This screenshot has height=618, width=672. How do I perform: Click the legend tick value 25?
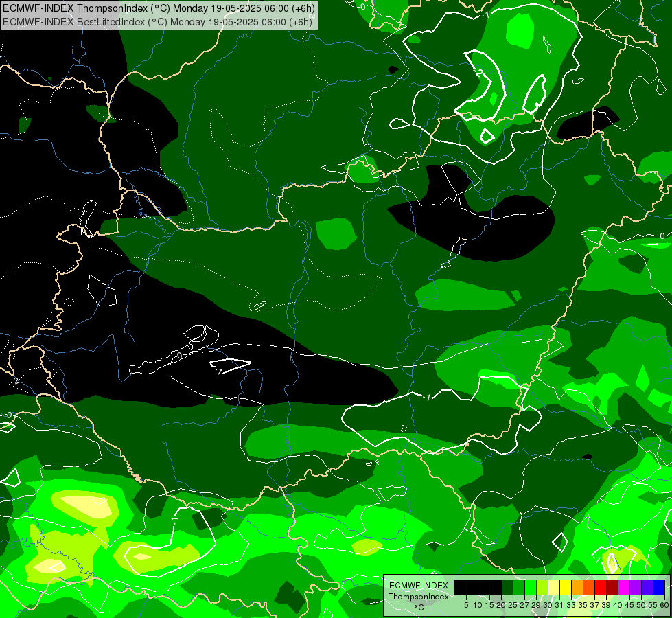click(x=513, y=605)
